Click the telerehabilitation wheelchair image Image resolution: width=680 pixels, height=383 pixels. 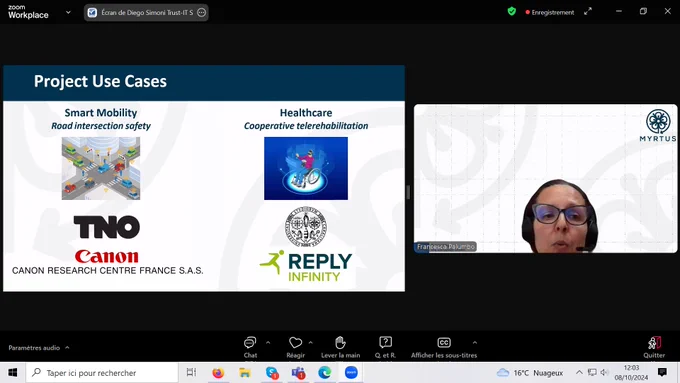(306, 168)
